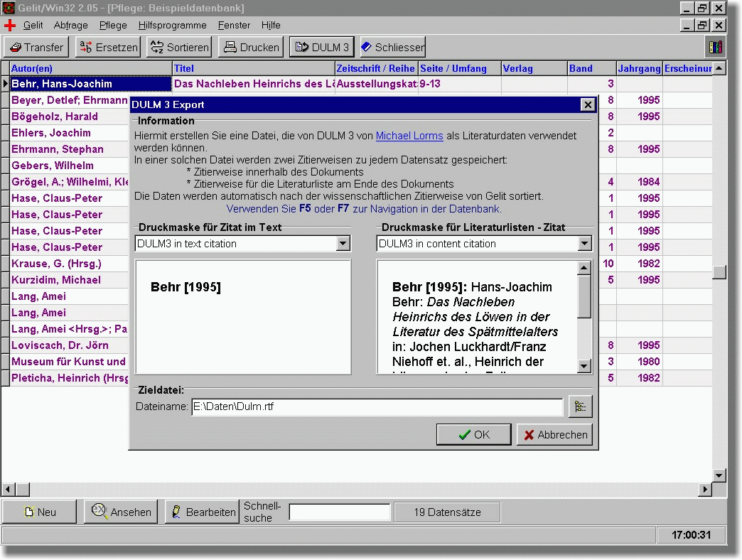
Task: Minimize the Gelit/Win32 main window
Action: (687, 8)
